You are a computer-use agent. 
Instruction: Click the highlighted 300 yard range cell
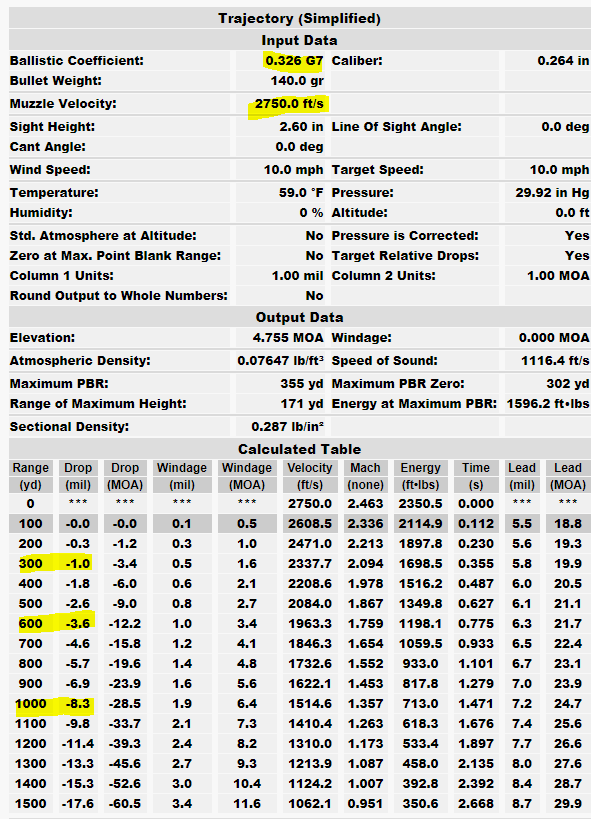30,564
